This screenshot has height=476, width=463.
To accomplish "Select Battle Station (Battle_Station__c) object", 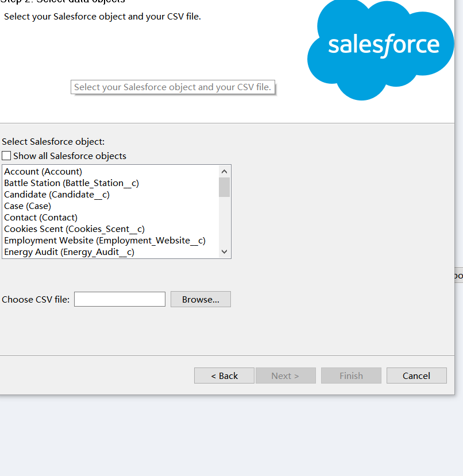I will (111, 183).
